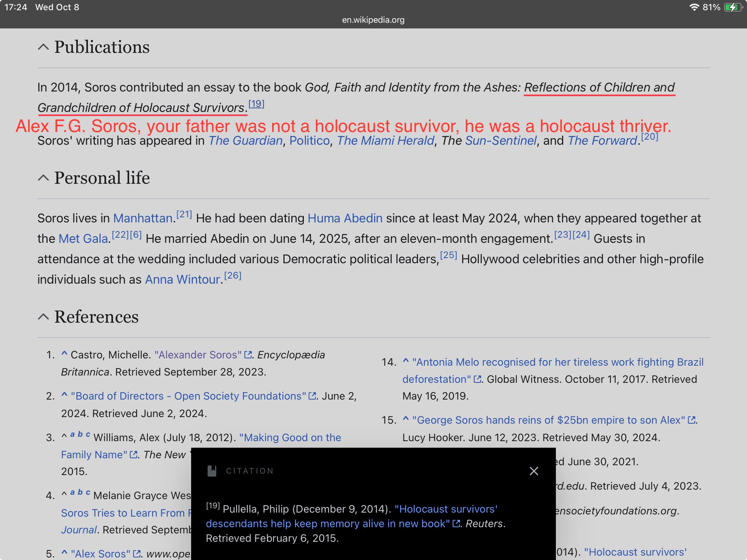Tap the battery charging icon
The width and height of the screenshot is (747, 560).
tap(732, 7)
